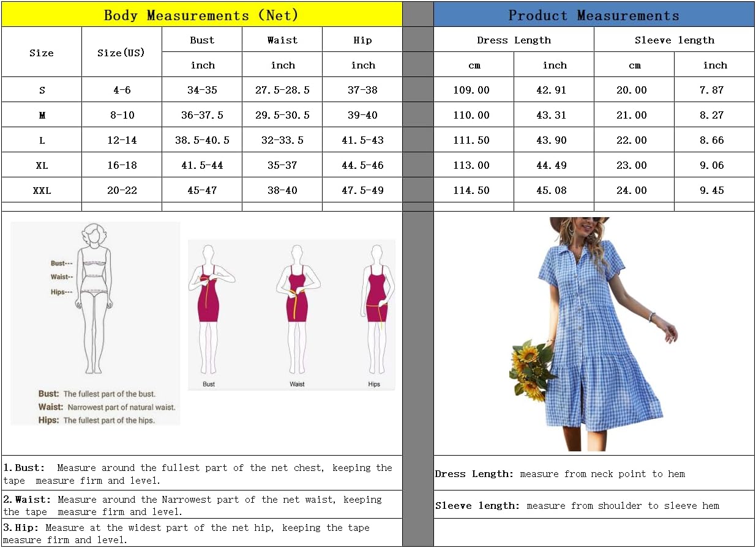Click bust value 41.5-44
The height and width of the screenshot is (548, 756).
(x=202, y=165)
